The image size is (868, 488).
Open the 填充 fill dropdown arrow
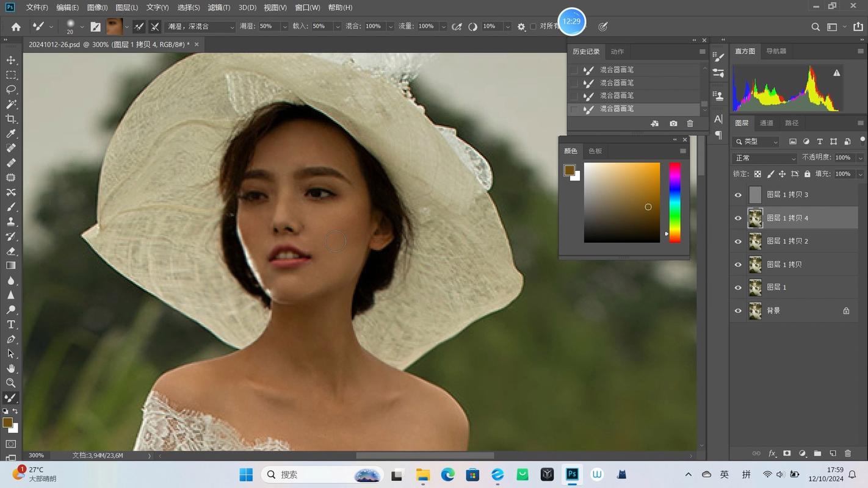click(860, 174)
